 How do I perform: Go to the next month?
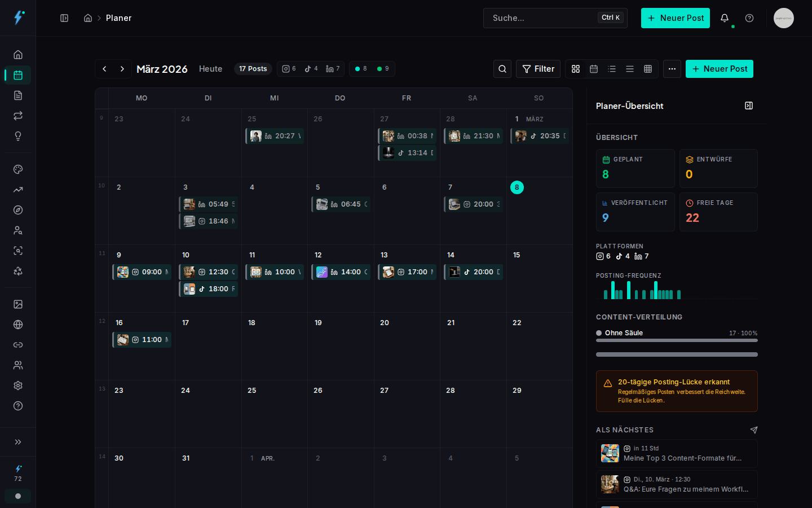point(122,69)
